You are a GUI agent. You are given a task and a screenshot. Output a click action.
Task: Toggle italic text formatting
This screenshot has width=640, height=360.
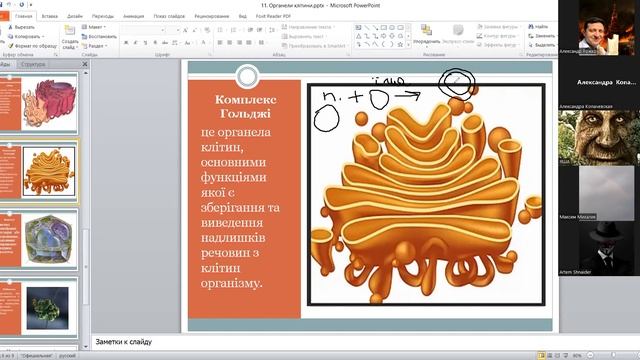tap(136, 42)
